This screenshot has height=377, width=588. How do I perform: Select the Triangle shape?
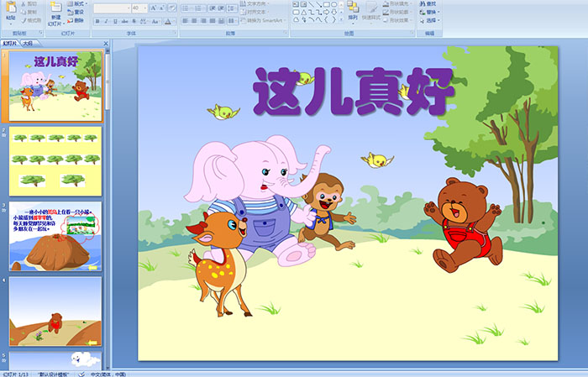click(x=304, y=13)
